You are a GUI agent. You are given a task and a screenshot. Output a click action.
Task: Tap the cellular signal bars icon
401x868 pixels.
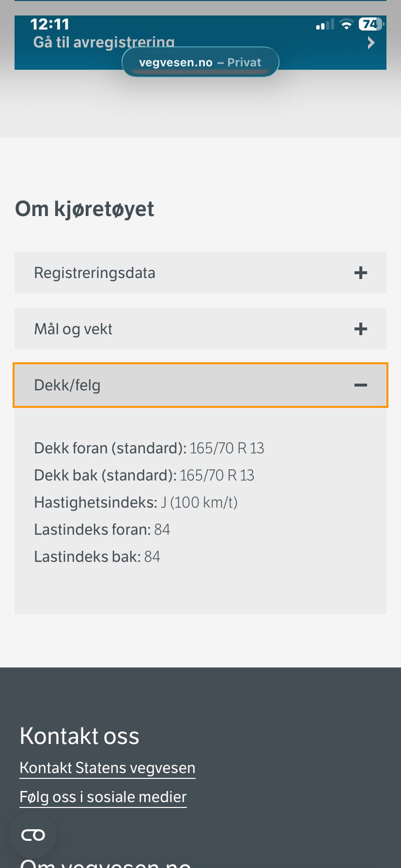(325, 25)
